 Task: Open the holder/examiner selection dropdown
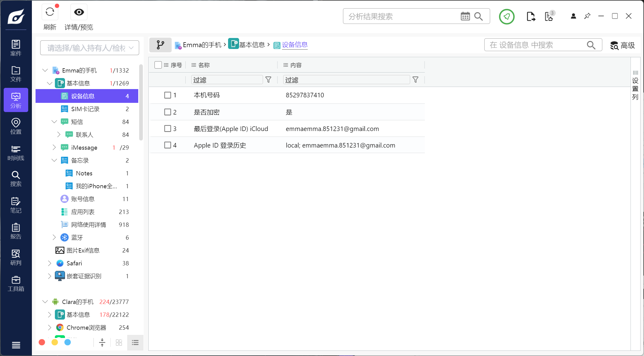[x=90, y=48]
